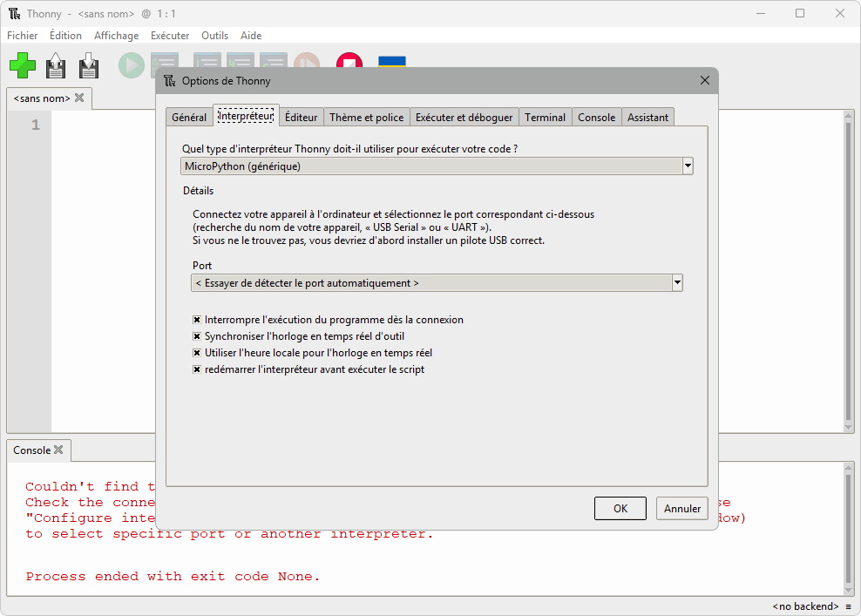
Task: Click the Détails section label
Action: point(198,191)
